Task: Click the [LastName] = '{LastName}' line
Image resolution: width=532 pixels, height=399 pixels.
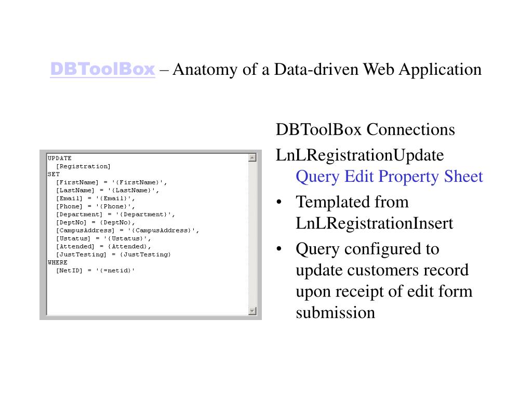Action: (x=107, y=190)
